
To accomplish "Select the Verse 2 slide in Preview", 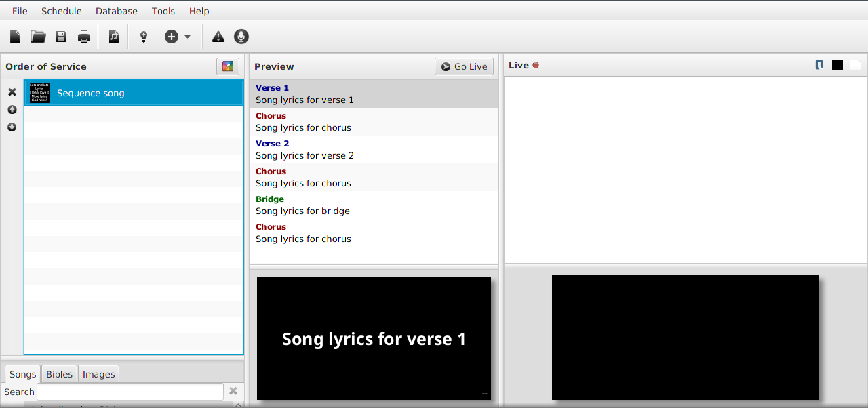I will (374, 149).
